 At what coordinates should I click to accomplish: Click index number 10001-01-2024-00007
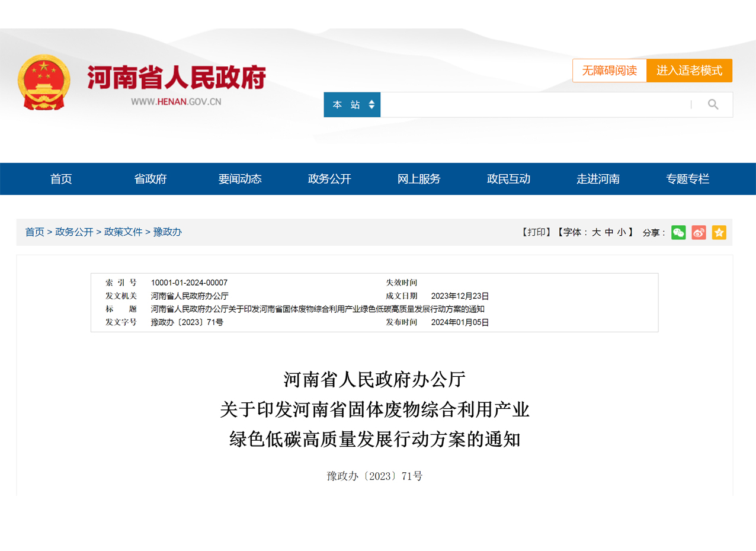point(189,283)
